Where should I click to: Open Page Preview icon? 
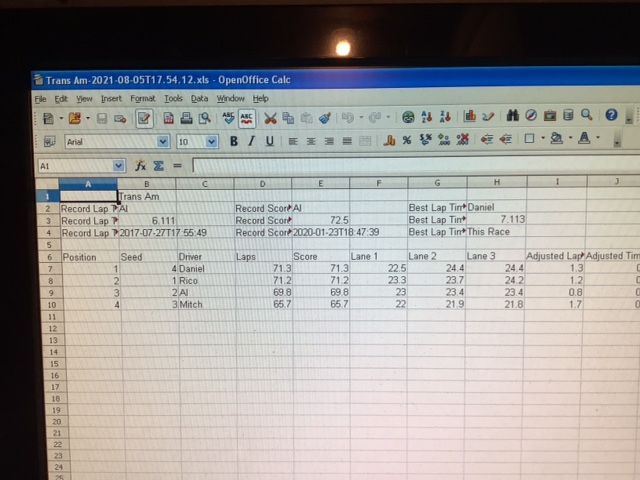(x=204, y=118)
